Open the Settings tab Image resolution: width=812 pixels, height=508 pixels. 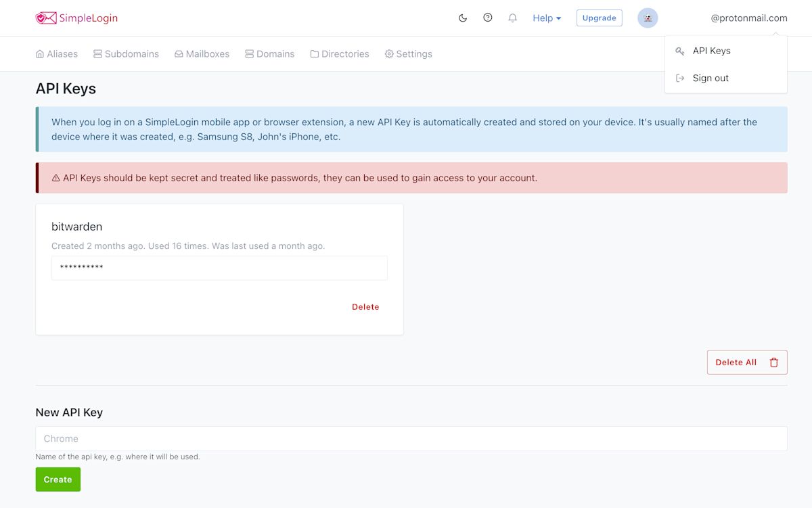tap(409, 54)
